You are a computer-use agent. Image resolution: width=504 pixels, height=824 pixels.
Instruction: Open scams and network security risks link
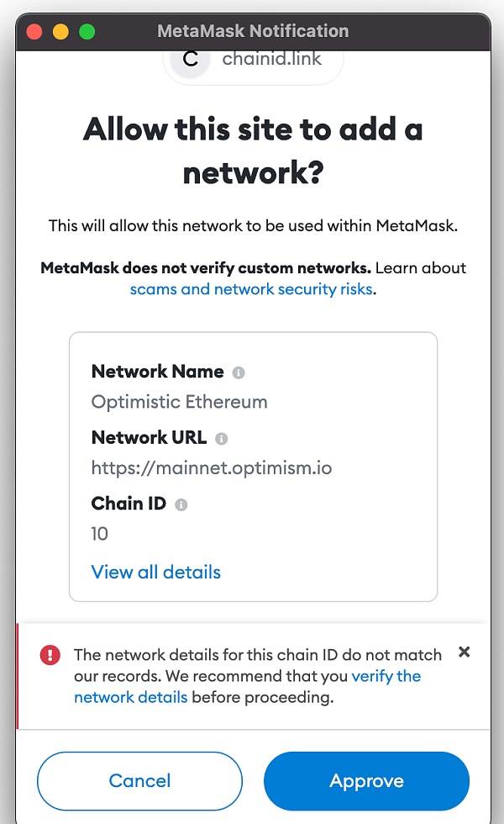[x=252, y=289]
